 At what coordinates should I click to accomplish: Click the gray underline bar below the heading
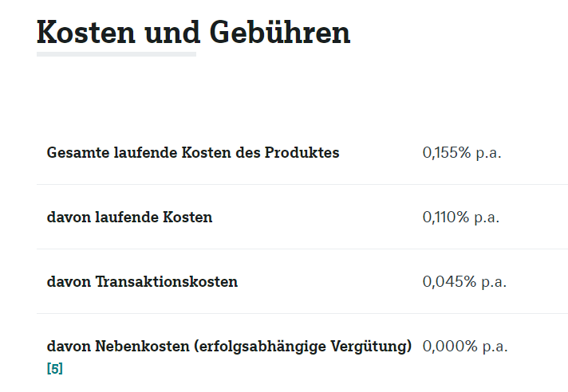pyautogui.click(x=116, y=54)
